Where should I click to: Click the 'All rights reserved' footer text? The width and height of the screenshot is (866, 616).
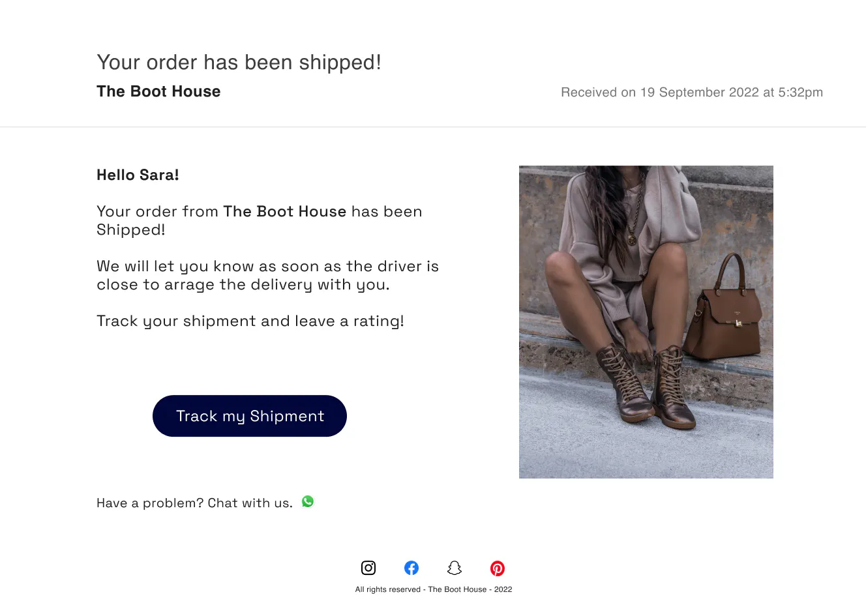pos(434,589)
